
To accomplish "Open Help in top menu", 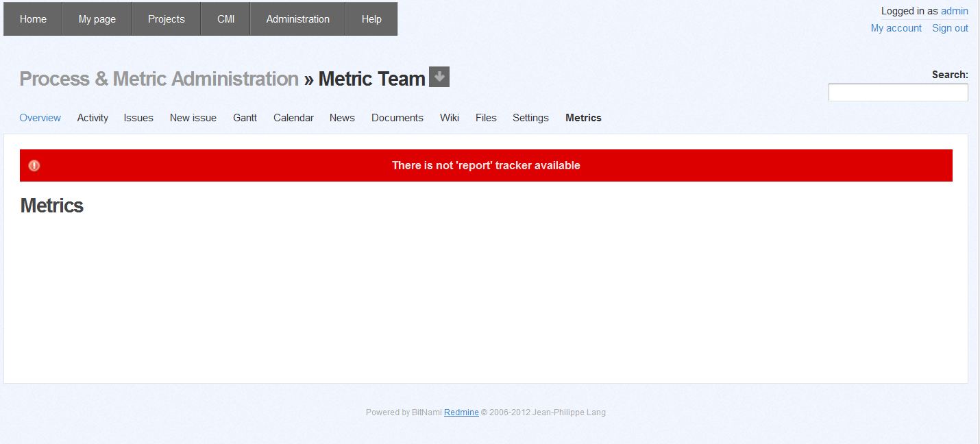I will [x=371, y=19].
